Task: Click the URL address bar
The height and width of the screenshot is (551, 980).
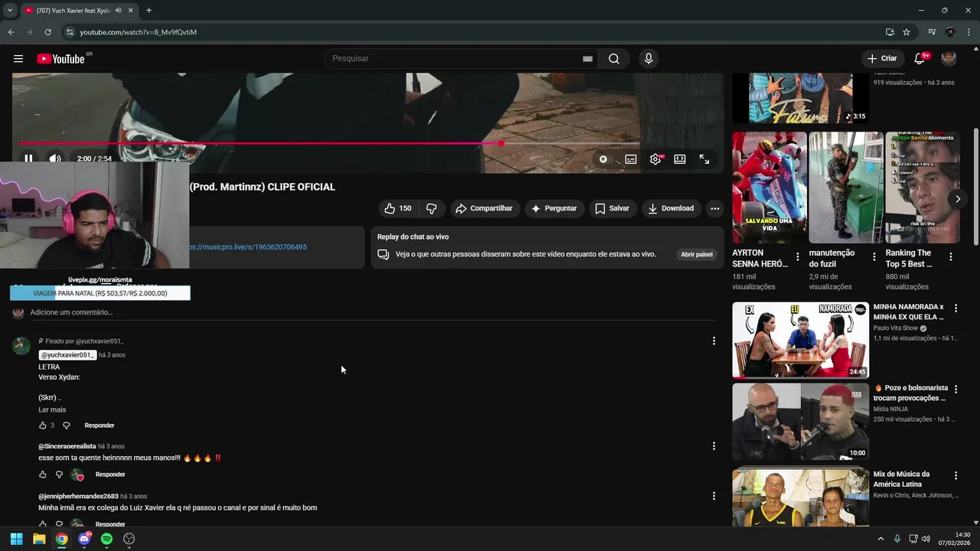Action: point(475,32)
